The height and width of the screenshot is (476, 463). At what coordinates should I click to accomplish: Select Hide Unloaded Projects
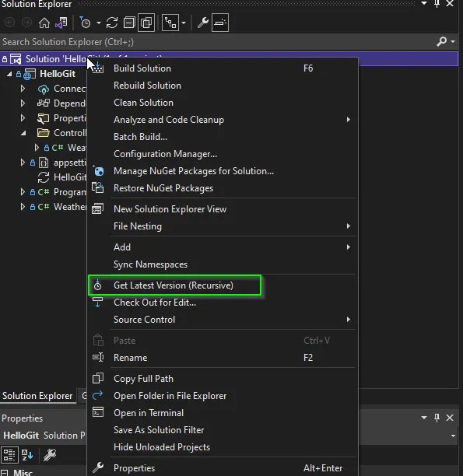223,447
